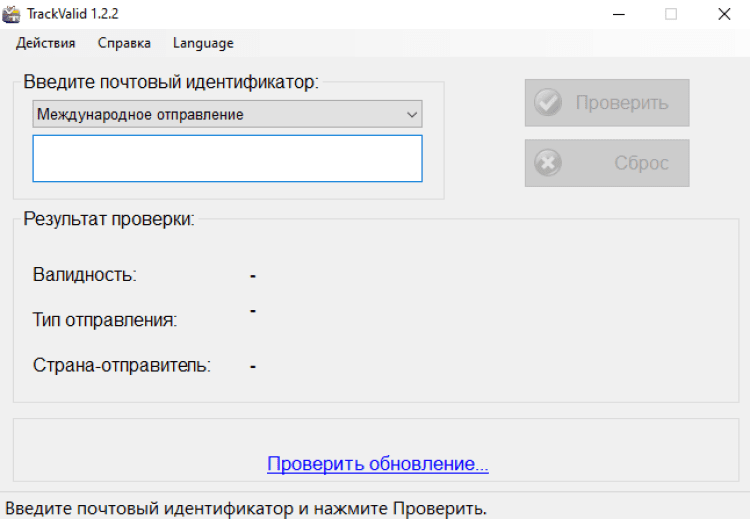This screenshot has width=750, height=519.
Task: Close the TrackValid window
Action: 724,14
